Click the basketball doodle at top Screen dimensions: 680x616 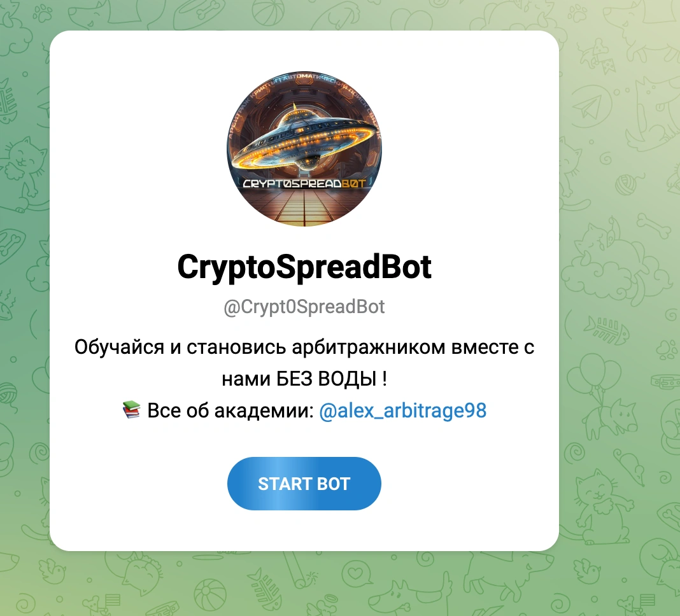tap(268, 12)
